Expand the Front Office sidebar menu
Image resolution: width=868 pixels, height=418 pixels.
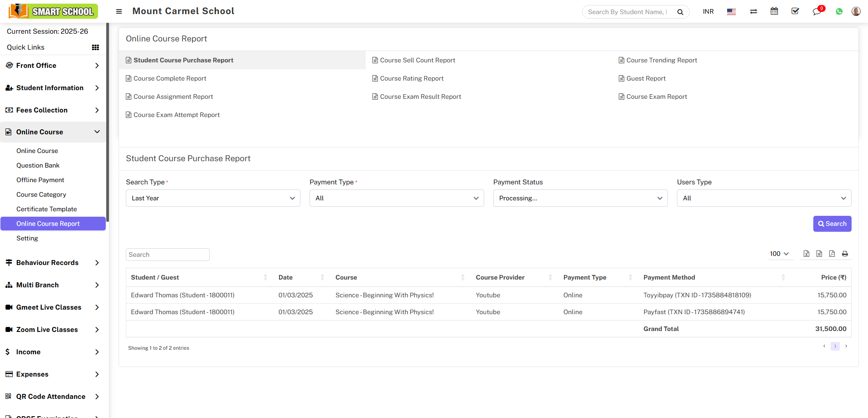click(53, 66)
